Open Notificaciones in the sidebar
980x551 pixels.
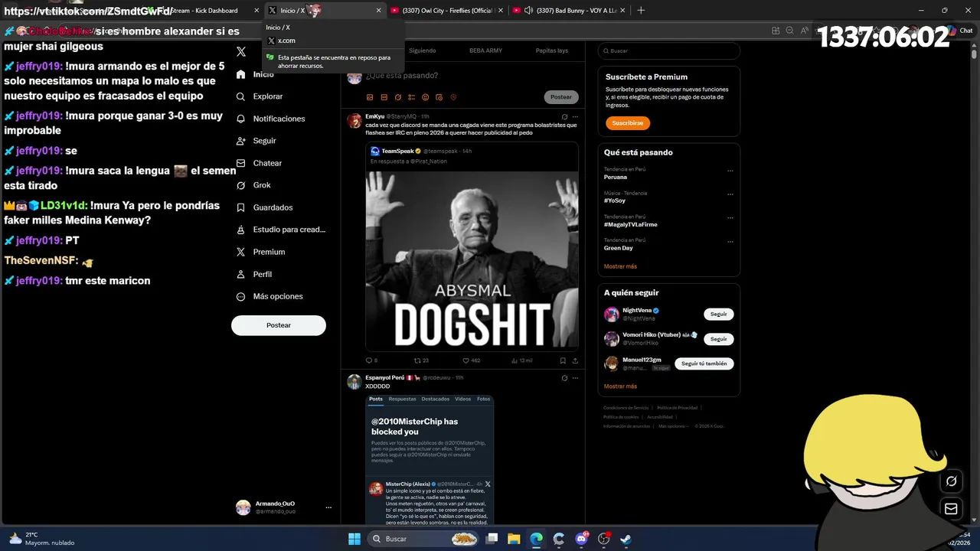[270, 119]
